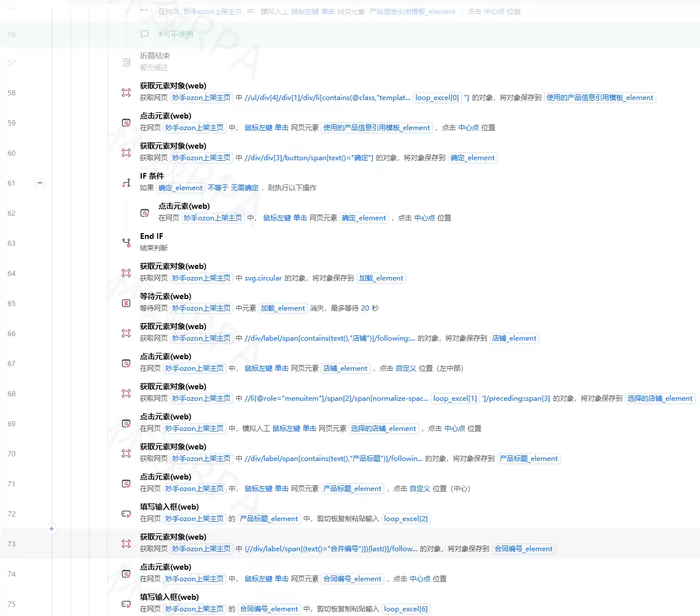The height and width of the screenshot is (616, 700).
Task: Click the get-element icon on line 66
Action: (126, 333)
